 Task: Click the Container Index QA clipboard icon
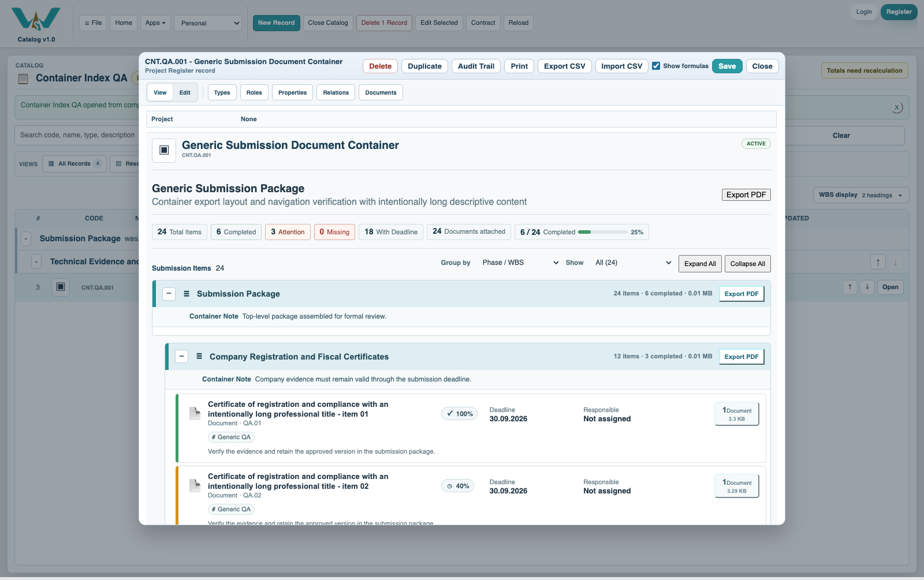click(23, 78)
